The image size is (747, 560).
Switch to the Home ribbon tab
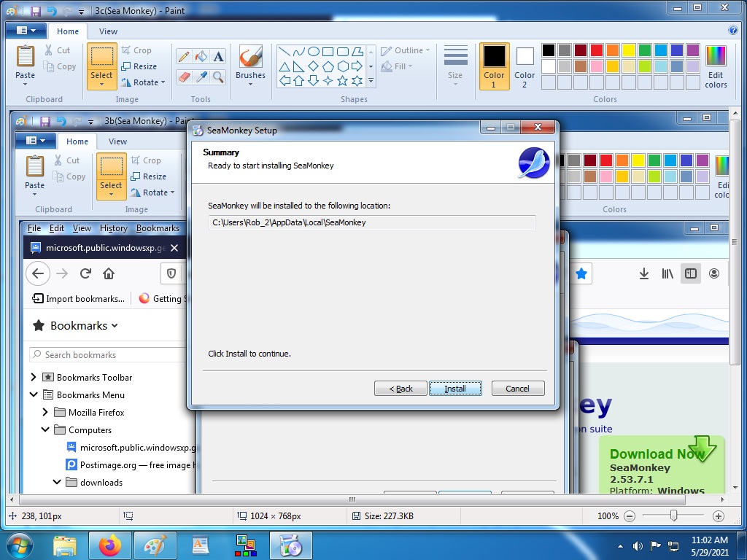(x=68, y=31)
